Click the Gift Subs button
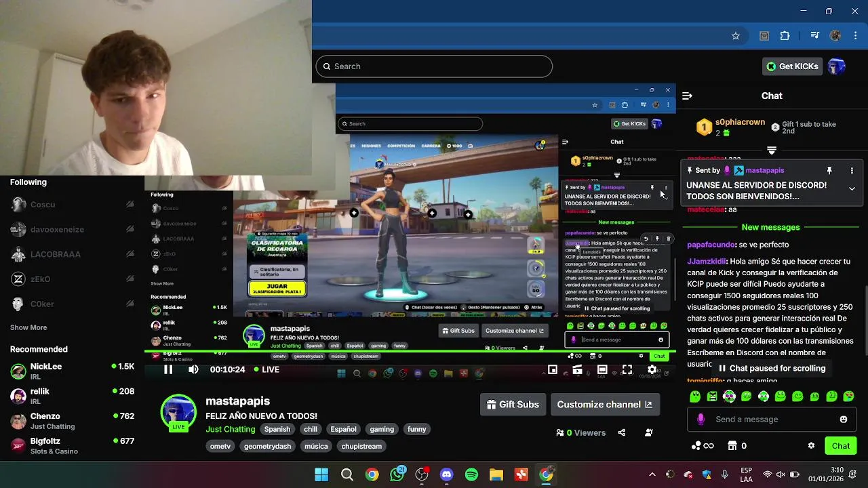This screenshot has height=488, width=868. point(513,405)
